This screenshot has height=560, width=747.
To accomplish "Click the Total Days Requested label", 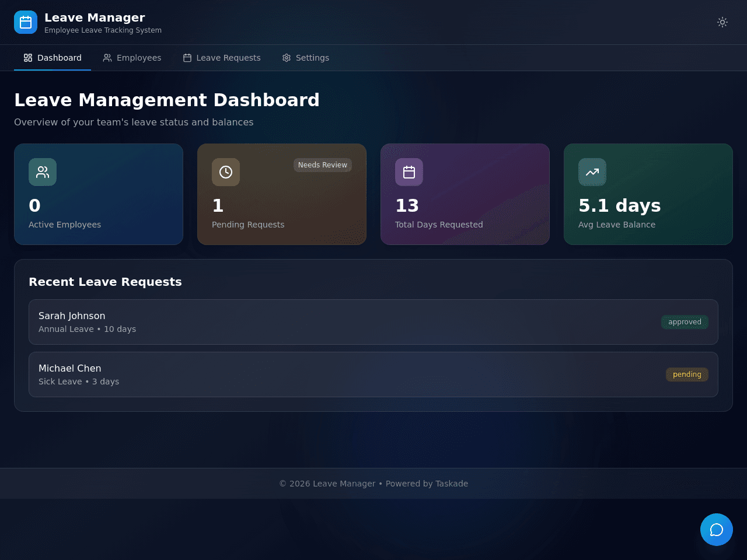I will [x=439, y=225].
